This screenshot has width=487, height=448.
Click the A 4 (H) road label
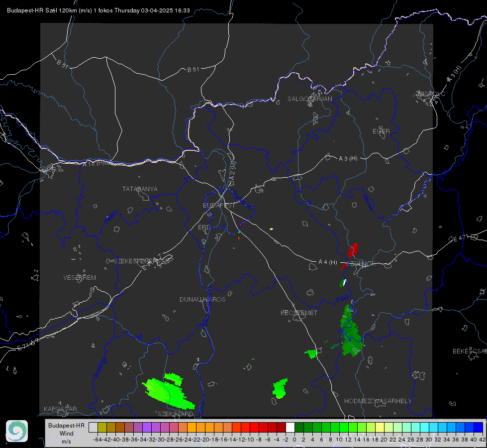pyautogui.click(x=328, y=262)
